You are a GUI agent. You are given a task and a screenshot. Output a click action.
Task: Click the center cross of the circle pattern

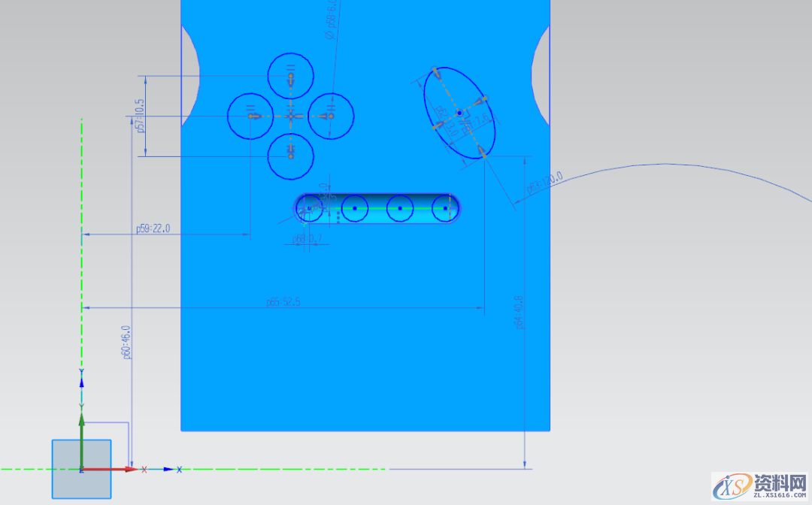(x=291, y=116)
